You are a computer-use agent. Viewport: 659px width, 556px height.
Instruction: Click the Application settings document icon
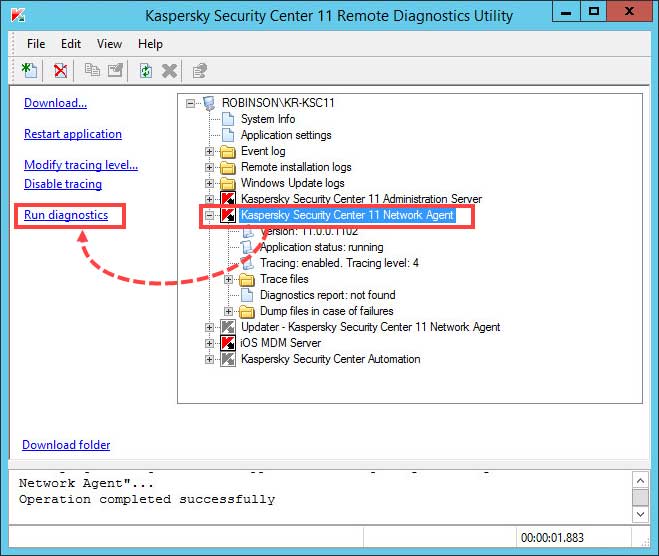click(x=228, y=135)
